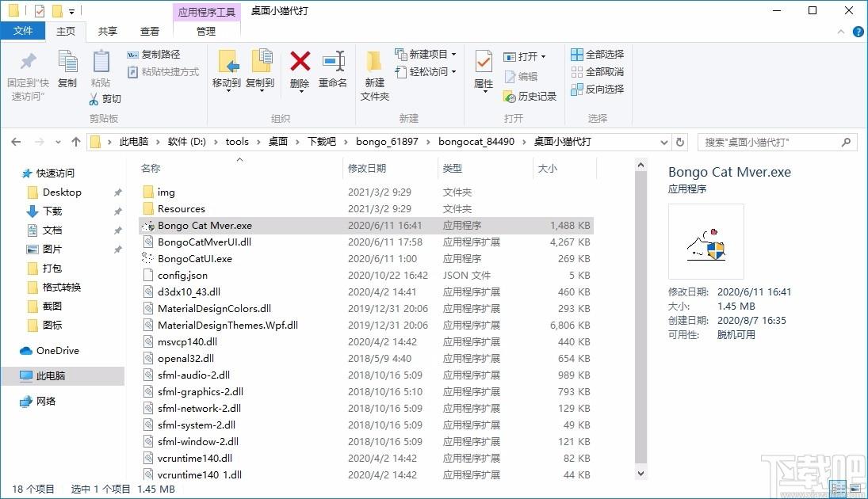The height and width of the screenshot is (499, 868).
Task: Click the 下载吧 breadcrumb segment
Action: (322, 142)
